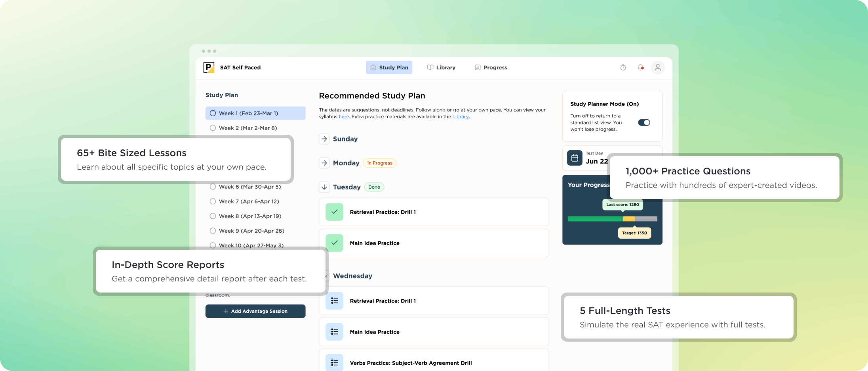Switch to the Study Plan tab

click(389, 67)
